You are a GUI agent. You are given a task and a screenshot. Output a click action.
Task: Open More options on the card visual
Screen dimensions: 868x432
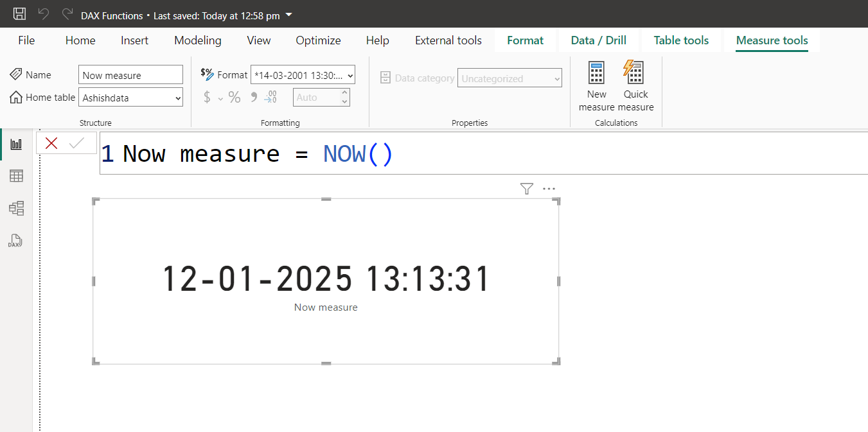click(549, 188)
